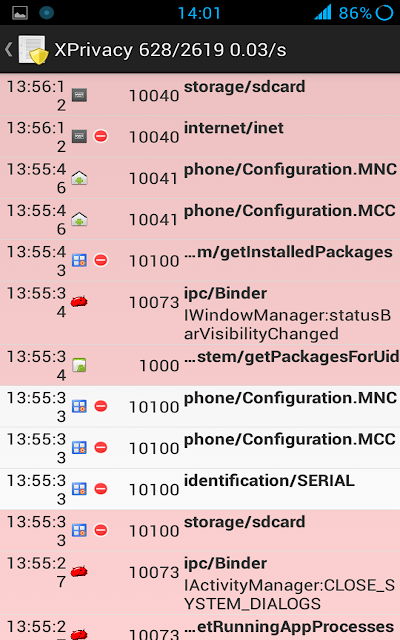Tap UID 1000 on getPackagesForUid row
Image resolution: width=400 pixels, height=640 pixels.
tap(159, 365)
